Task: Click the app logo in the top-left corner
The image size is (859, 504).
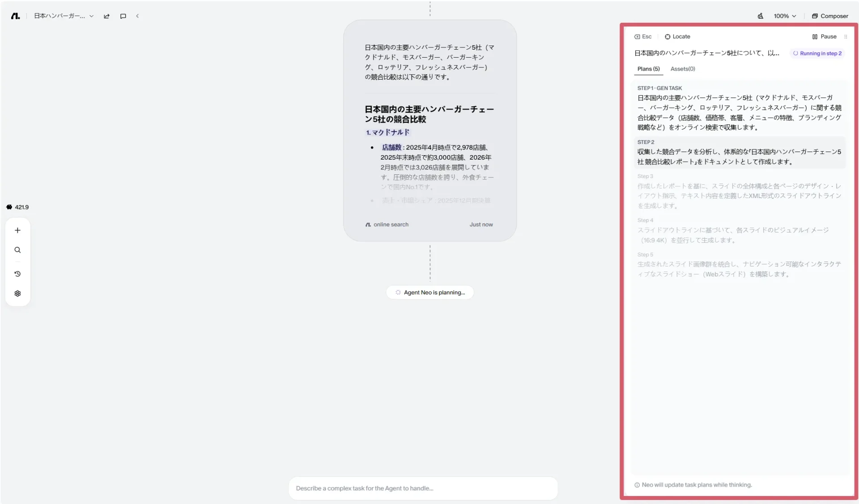Action: [x=15, y=16]
